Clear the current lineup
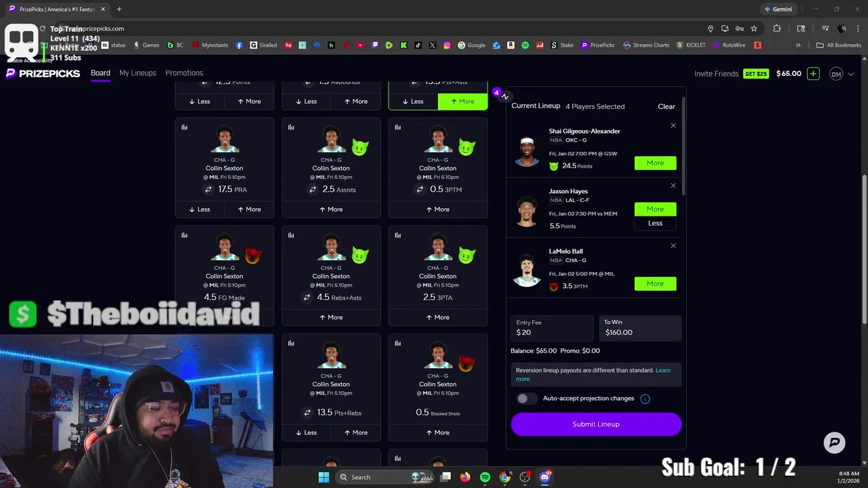Viewport: 868px width, 488px height. point(667,106)
